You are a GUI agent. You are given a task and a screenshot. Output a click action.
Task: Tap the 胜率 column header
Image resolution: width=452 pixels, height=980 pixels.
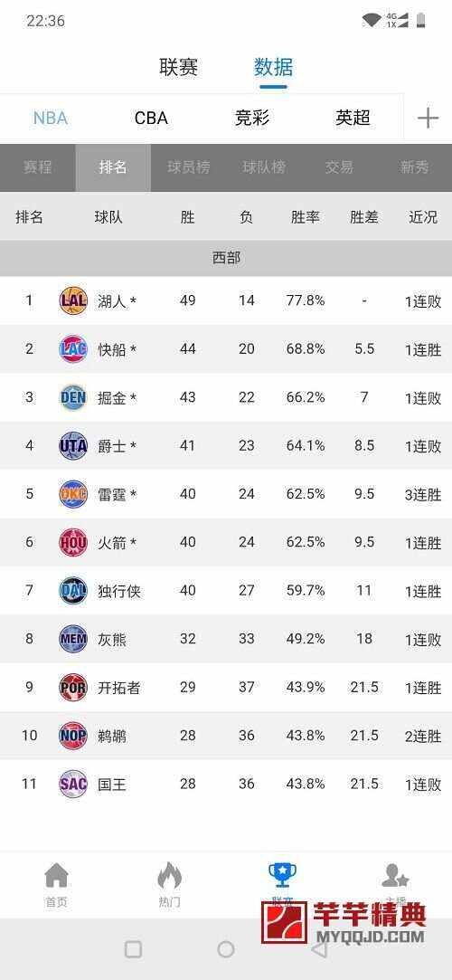click(306, 217)
